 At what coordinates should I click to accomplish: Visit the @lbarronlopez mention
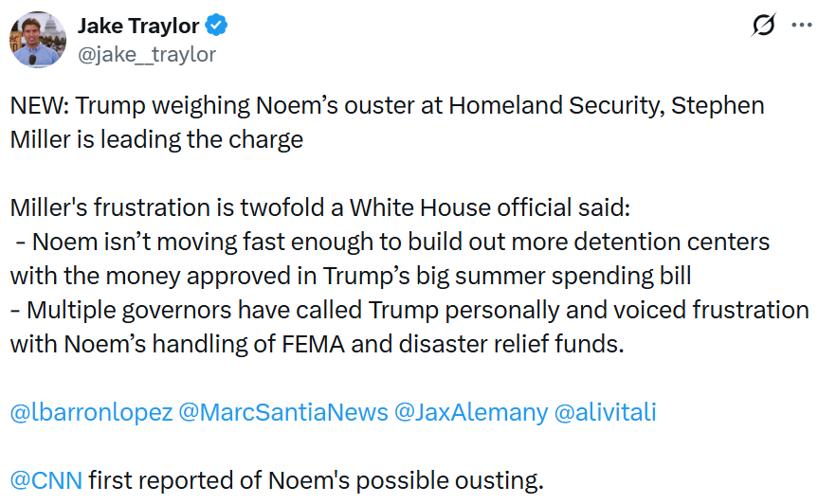tap(91, 412)
